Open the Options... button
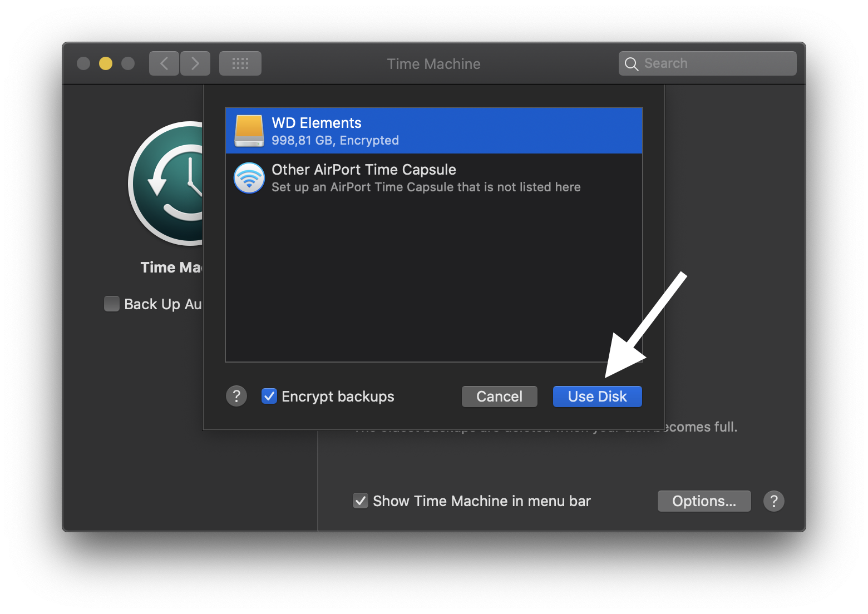The height and width of the screenshot is (614, 868). tap(704, 501)
